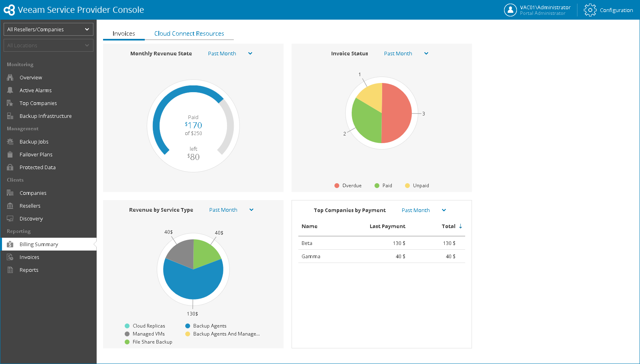Click the Veeam logo icon
This screenshot has height=364, width=640.
(x=9, y=10)
